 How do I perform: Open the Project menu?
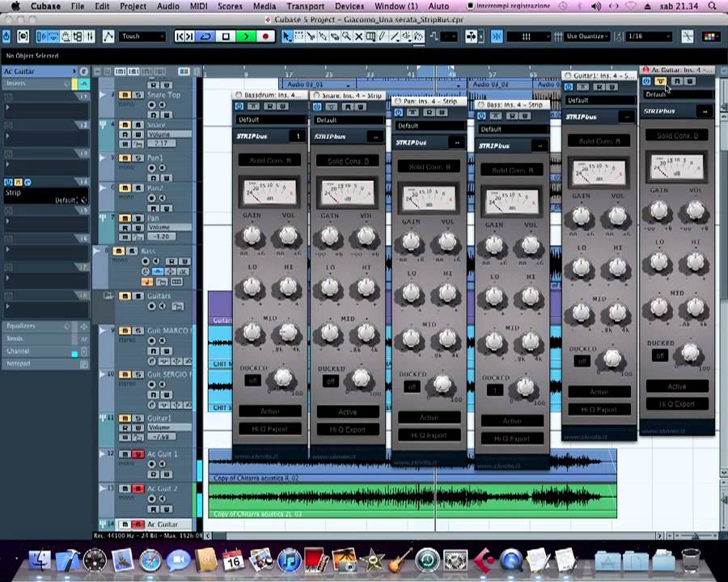click(x=133, y=6)
